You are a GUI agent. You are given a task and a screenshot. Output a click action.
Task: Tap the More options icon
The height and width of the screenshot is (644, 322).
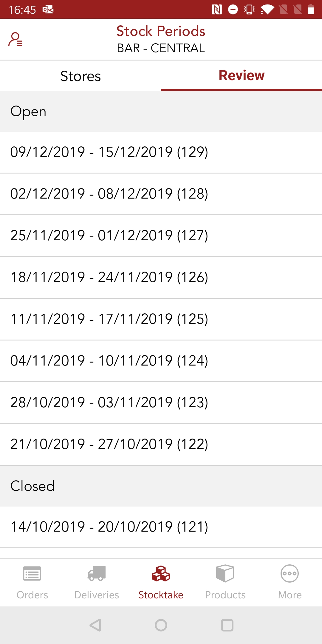coord(290,574)
